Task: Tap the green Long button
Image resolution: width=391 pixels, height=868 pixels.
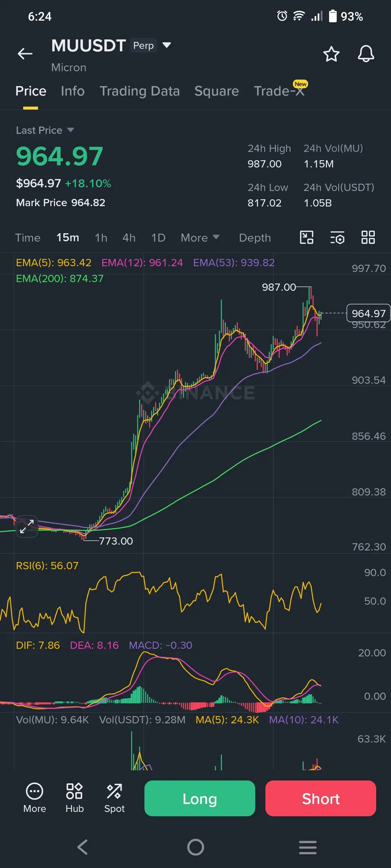Action: click(x=200, y=798)
